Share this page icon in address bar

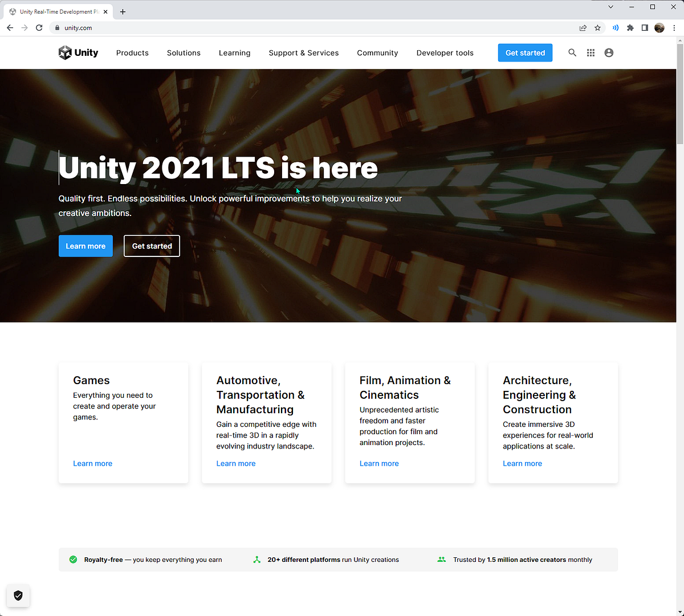(583, 27)
